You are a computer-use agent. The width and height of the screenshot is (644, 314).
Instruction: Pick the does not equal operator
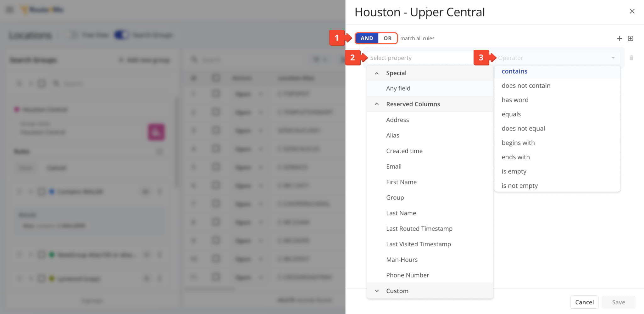(557, 129)
